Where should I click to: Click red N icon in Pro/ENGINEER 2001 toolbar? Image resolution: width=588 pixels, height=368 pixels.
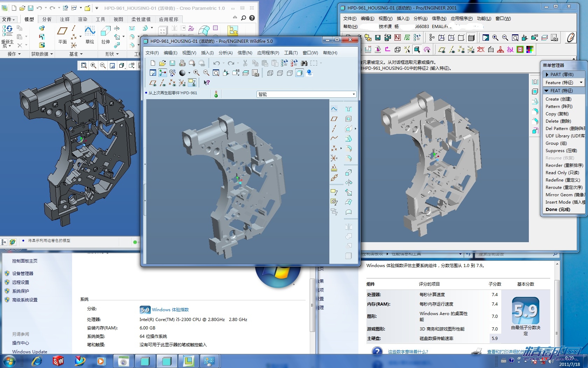[x=398, y=38]
